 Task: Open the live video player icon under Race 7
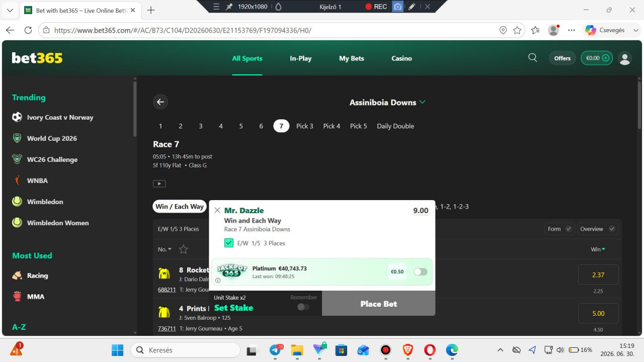[159, 184]
